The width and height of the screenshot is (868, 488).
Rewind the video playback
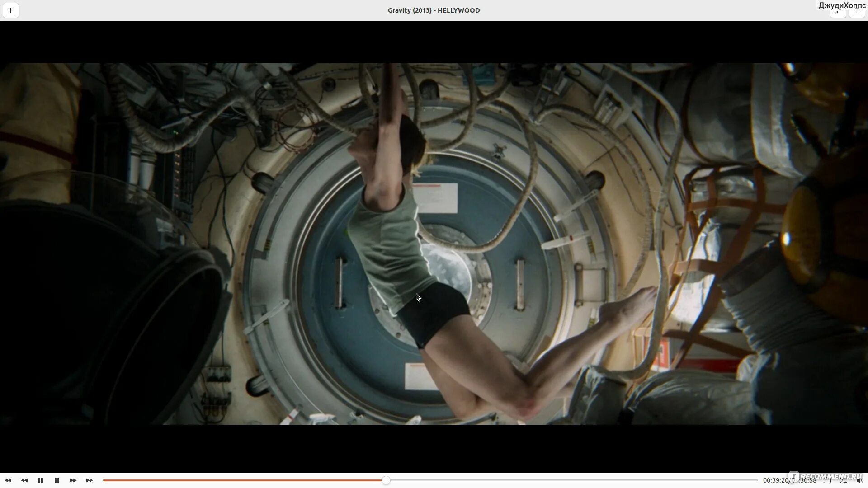[x=24, y=480]
